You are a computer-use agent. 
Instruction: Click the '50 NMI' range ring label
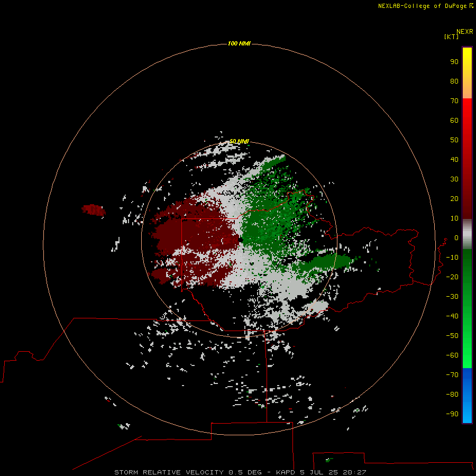pyautogui.click(x=239, y=141)
